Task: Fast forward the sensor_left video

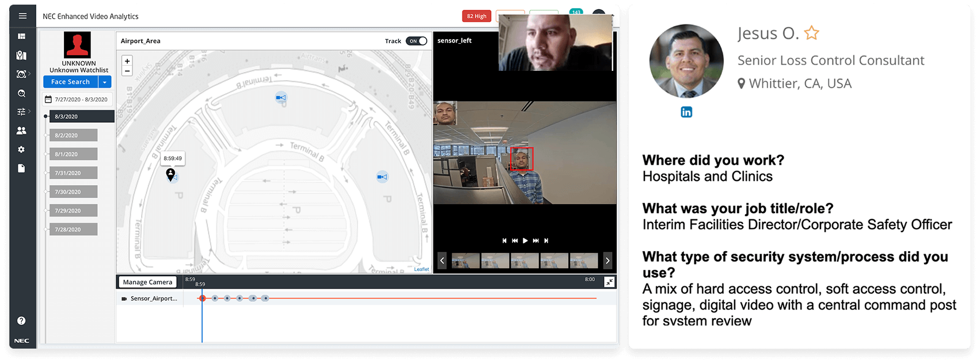Action: pyautogui.click(x=535, y=241)
